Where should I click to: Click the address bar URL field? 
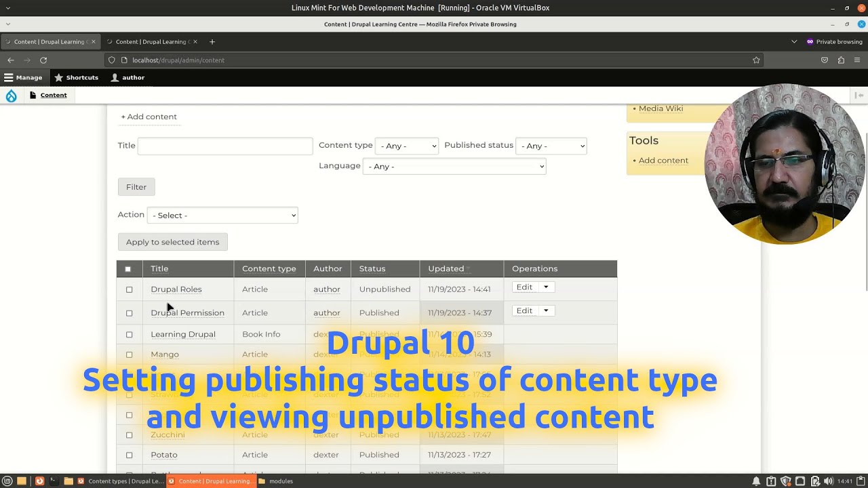(x=434, y=60)
